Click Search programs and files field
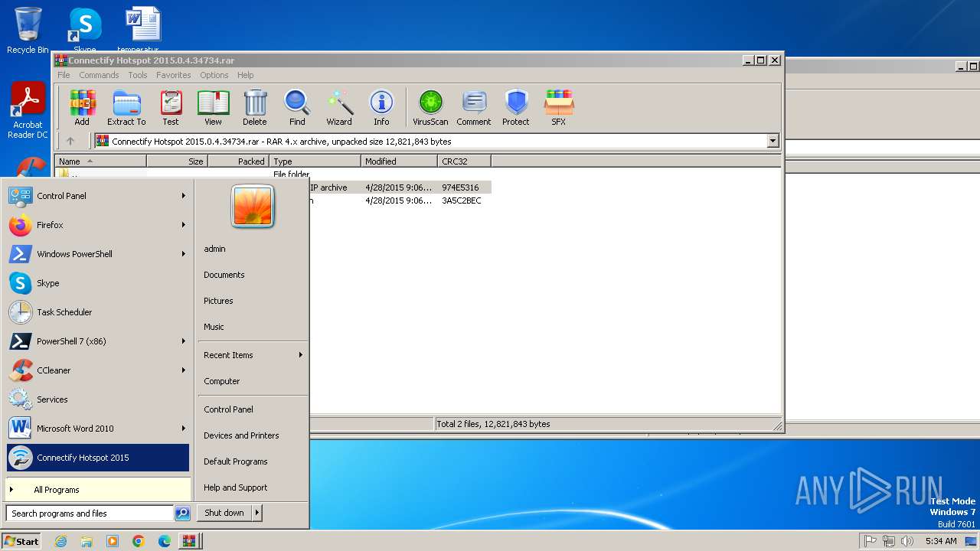Screen dimensions: 980x551 90,514
